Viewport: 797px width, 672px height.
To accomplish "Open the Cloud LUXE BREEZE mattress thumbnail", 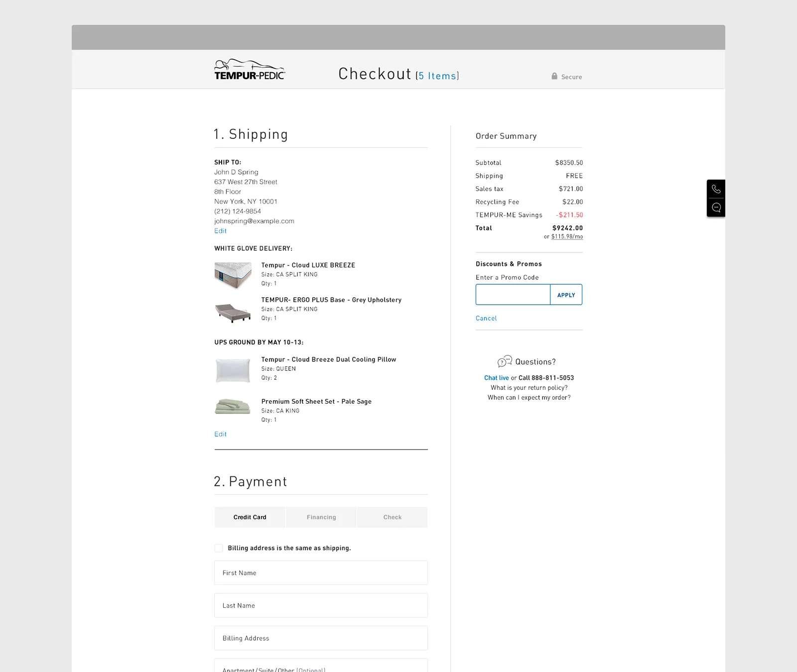I will (233, 275).
